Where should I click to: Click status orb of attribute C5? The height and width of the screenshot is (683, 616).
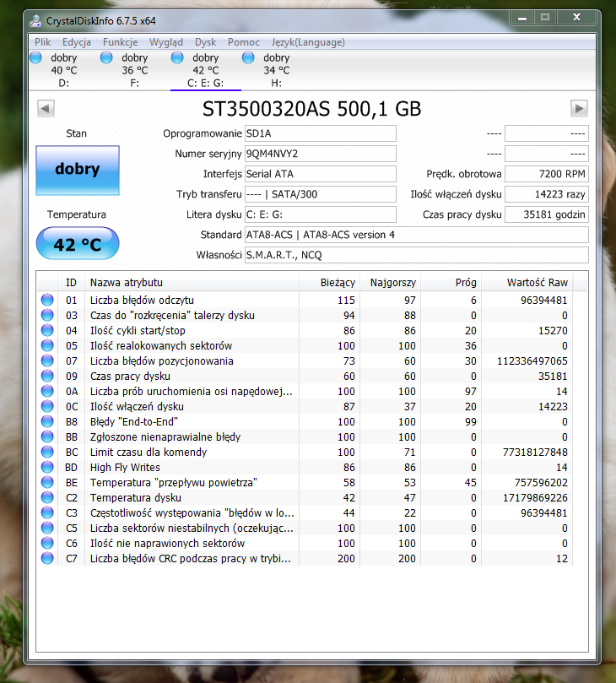point(47,528)
